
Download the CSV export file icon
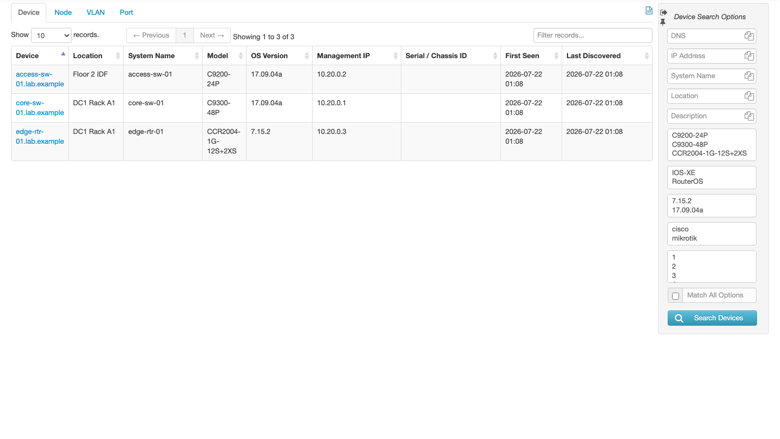tap(649, 10)
